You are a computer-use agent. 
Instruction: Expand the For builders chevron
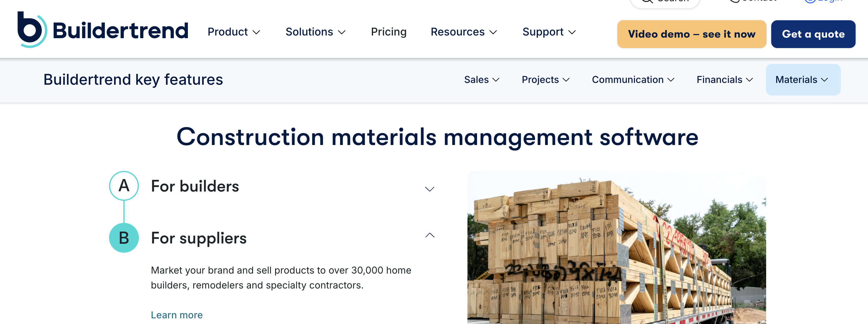(429, 189)
